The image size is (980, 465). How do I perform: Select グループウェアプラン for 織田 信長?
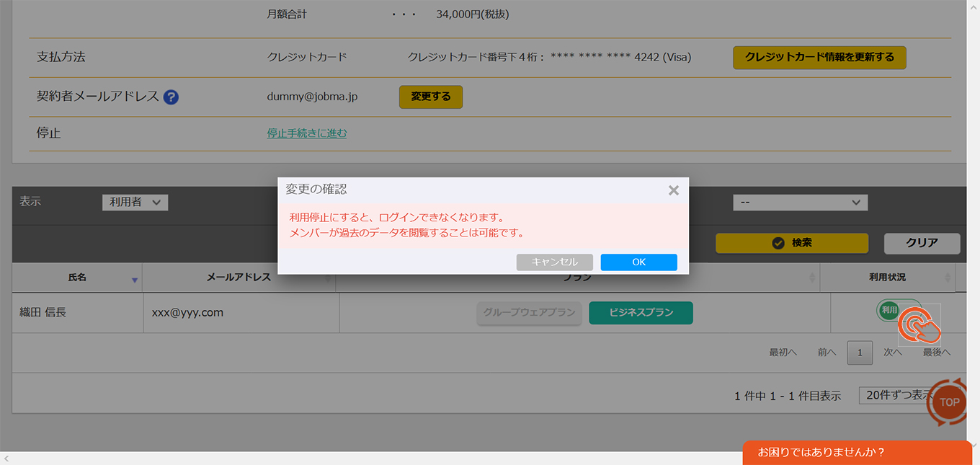[529, 313]
